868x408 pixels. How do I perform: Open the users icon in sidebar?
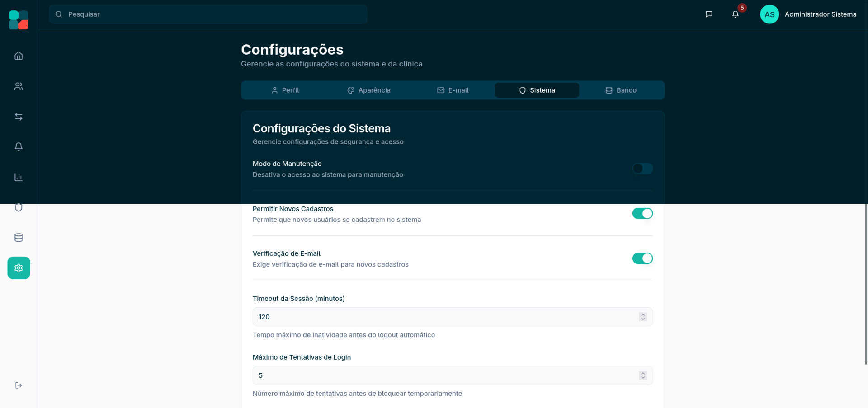[19, 86]
